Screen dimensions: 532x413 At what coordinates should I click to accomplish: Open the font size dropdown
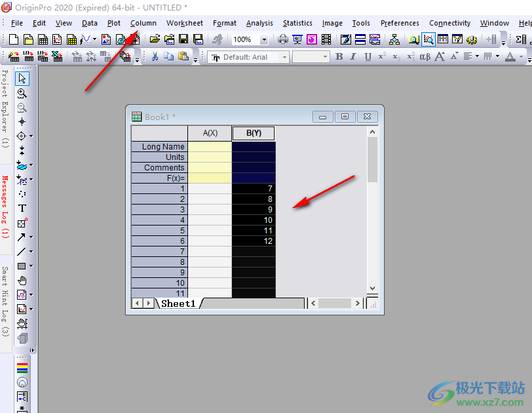pyautogui.click(x=325, y=57)
